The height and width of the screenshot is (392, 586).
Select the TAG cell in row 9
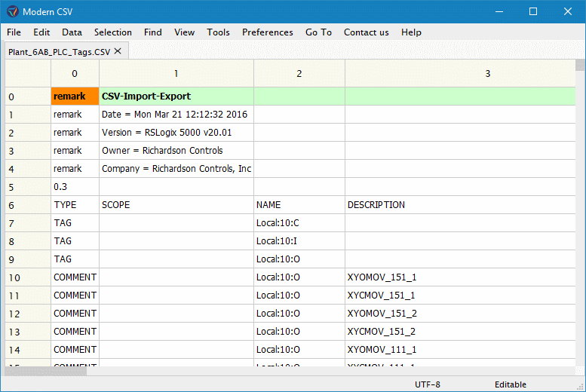coord(75,259)
